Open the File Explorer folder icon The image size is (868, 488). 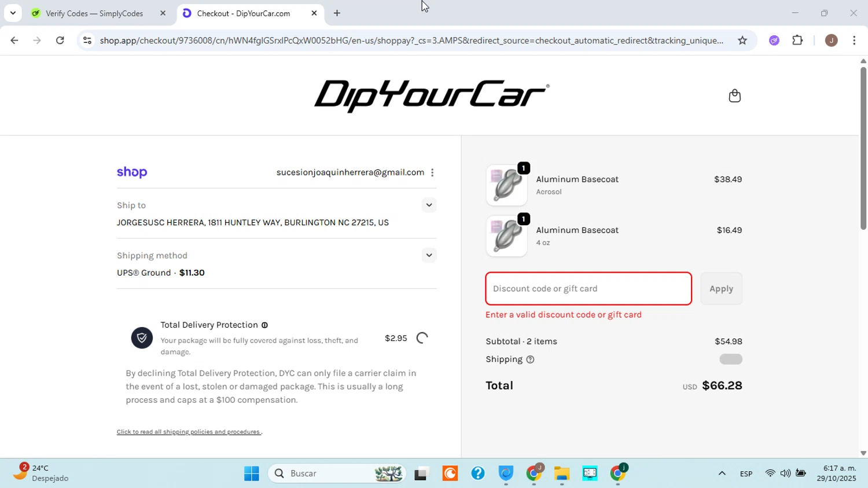click(x=562, y=474)
